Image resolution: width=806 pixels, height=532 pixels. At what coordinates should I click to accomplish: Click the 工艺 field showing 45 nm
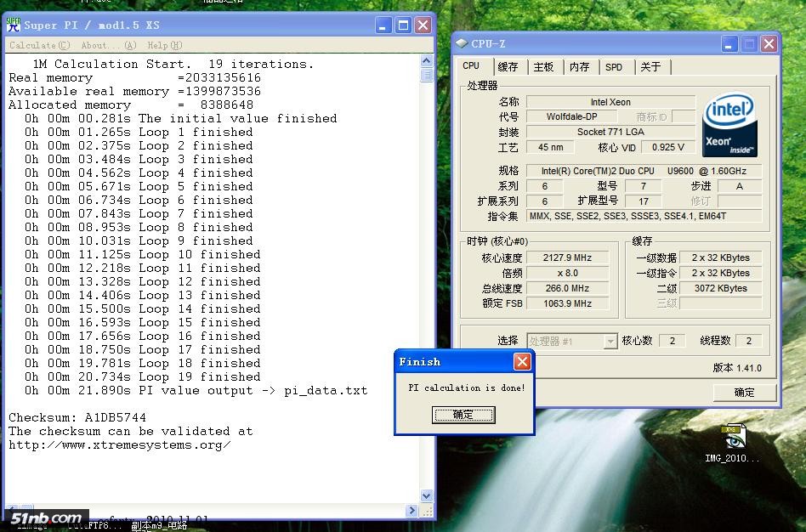click(551, 148)
